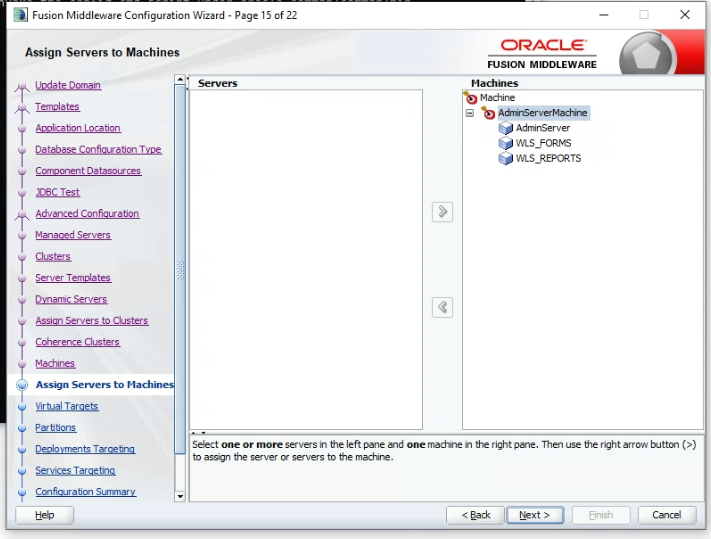Go to the Update Domain step
Viewport: 711px width, 539px height.
point(68,85)
